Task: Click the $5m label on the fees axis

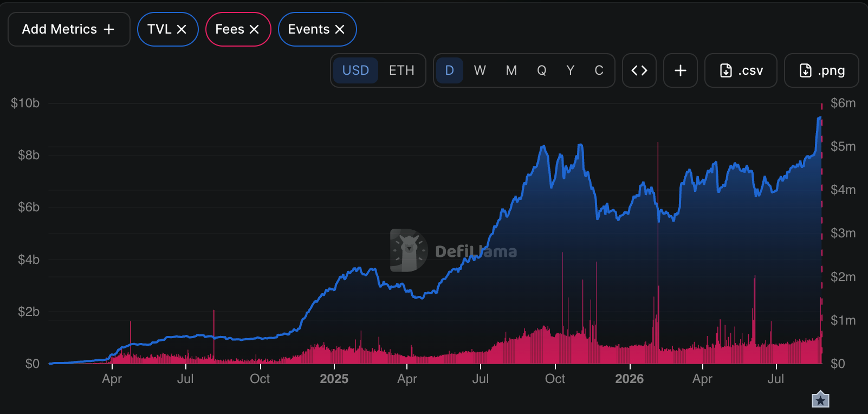Action: (x=843, y=146)
